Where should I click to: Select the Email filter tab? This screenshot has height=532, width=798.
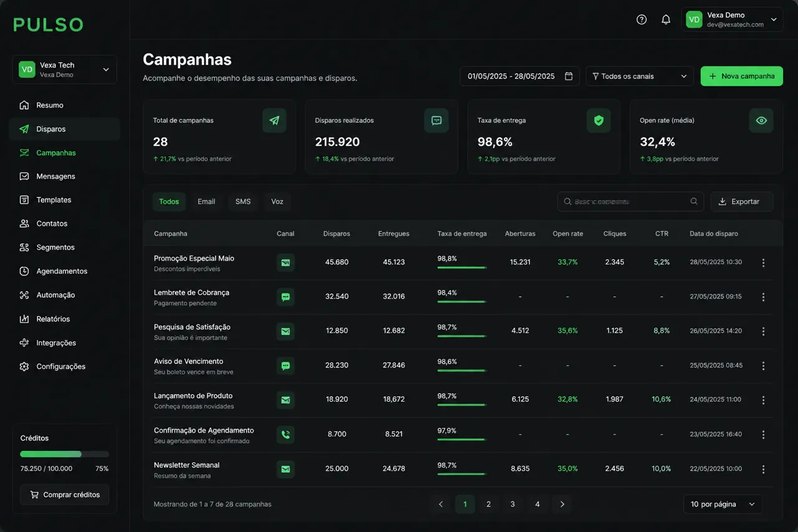[206, 201]
